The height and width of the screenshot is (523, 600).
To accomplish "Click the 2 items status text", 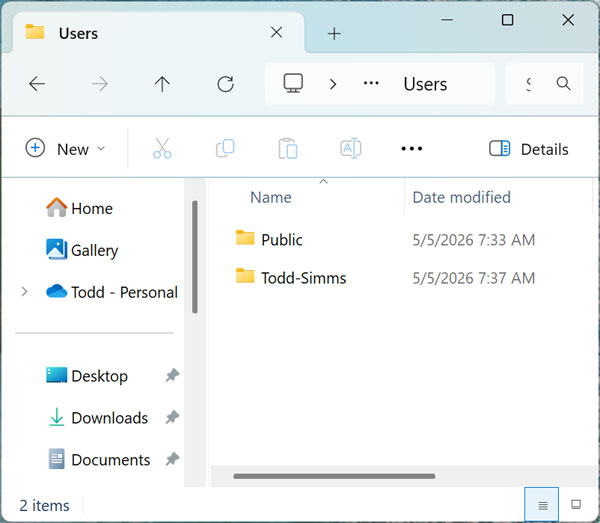I will coord(44,505).
